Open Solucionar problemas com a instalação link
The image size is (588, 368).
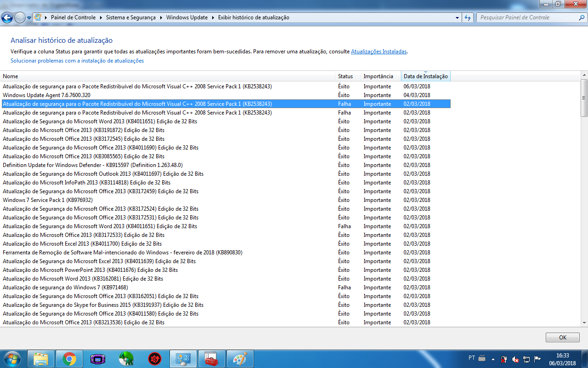[77, 61]
